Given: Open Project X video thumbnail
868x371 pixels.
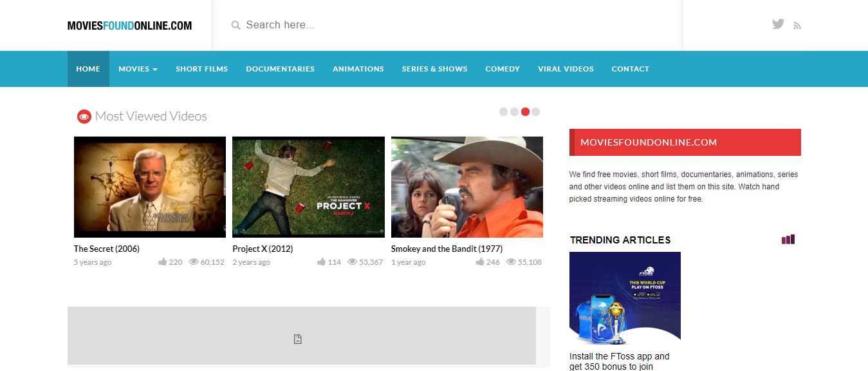Looking at the screenshot, I should coord(308,187).
